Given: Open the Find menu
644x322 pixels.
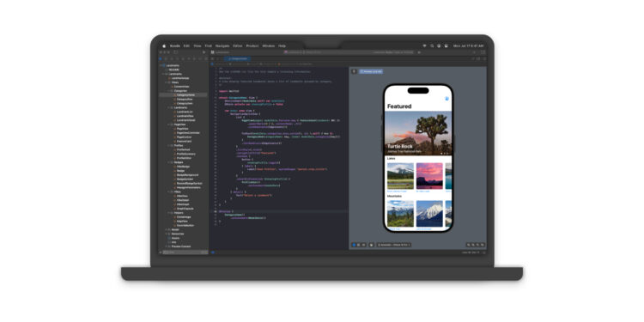Looking at the screenshot, I should (209, 46).
